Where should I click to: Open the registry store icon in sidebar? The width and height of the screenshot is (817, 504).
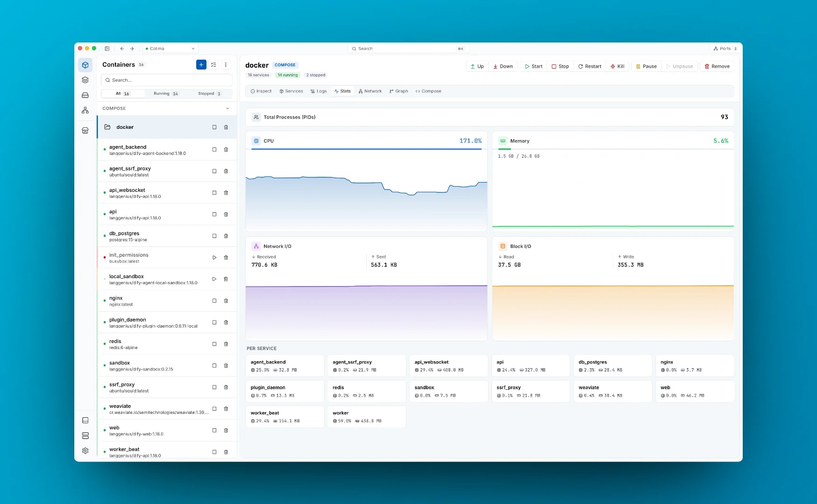coord(85,131)
